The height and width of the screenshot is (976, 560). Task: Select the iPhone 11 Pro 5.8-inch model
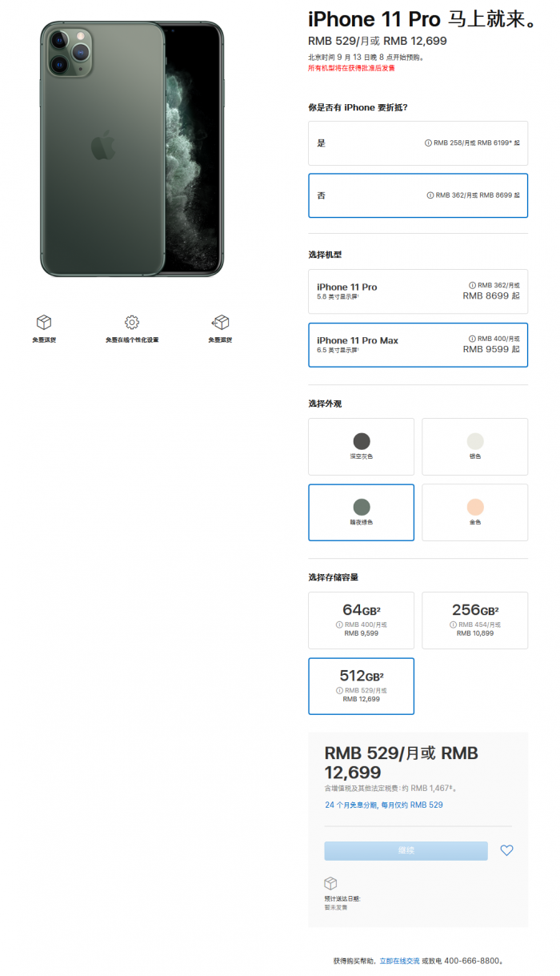point(418,291)
